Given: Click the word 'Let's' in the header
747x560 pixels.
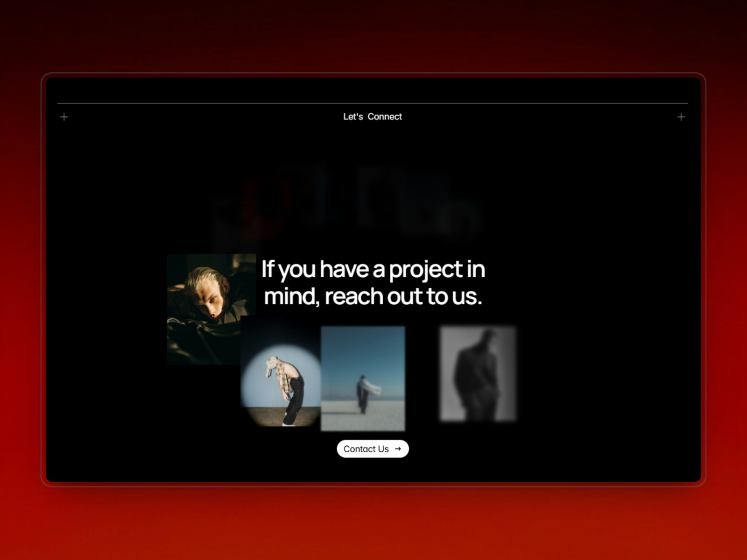Looking at the screenshot, I should point(353,117).
